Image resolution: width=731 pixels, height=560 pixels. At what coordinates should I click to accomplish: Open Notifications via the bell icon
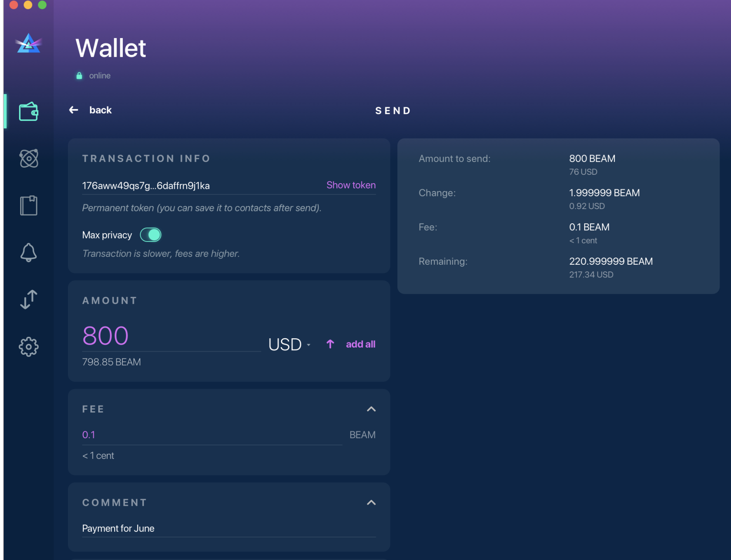tap(29, 252)
